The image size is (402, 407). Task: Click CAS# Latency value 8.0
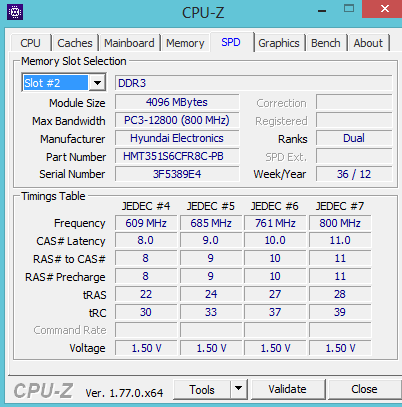[x=146, y=240]
